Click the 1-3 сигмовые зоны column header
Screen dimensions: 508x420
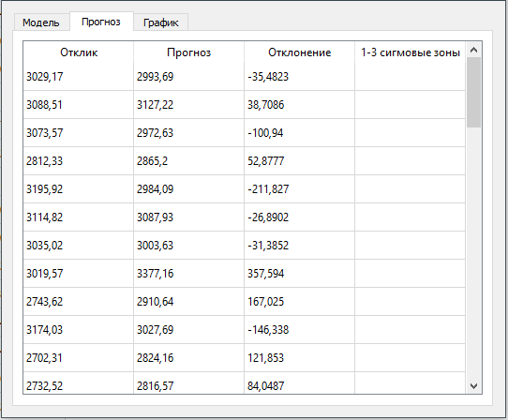coord(411,52)
